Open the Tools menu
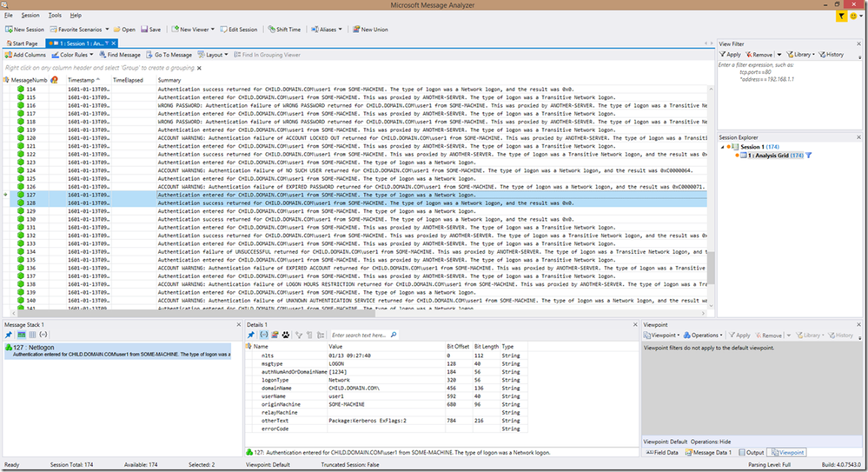Screen dimensions: 868x472 [x=55, y=16]
